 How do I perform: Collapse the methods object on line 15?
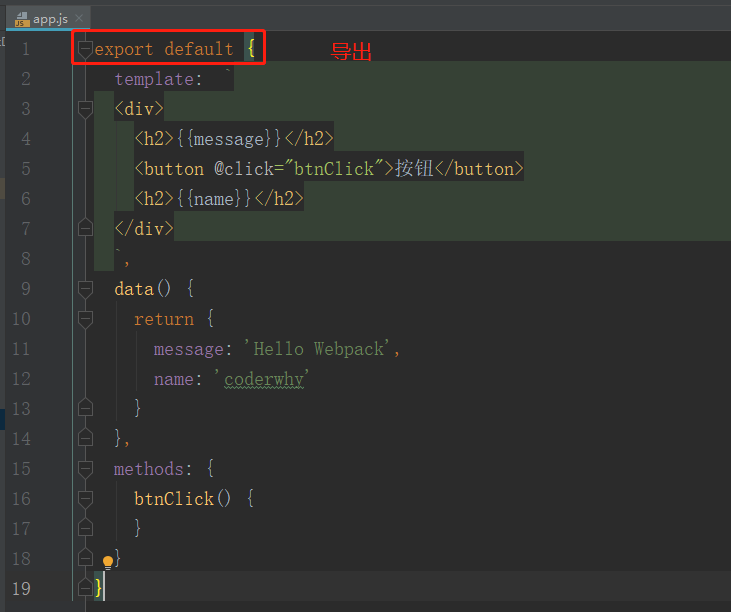[85, 469]
